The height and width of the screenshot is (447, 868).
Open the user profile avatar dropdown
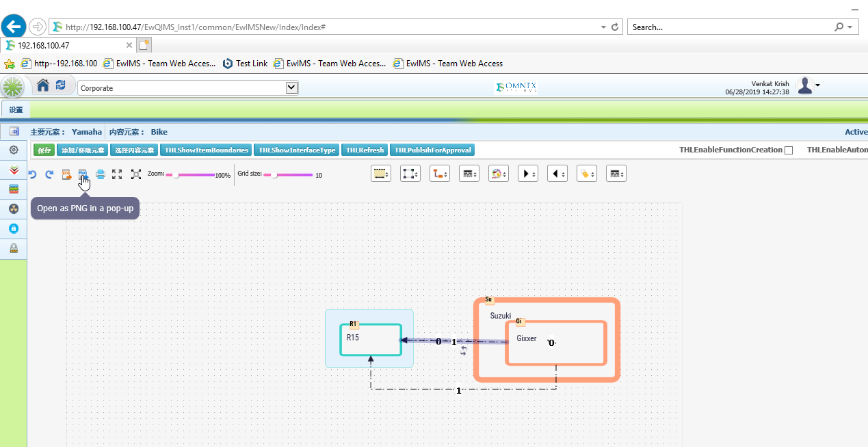809,85
